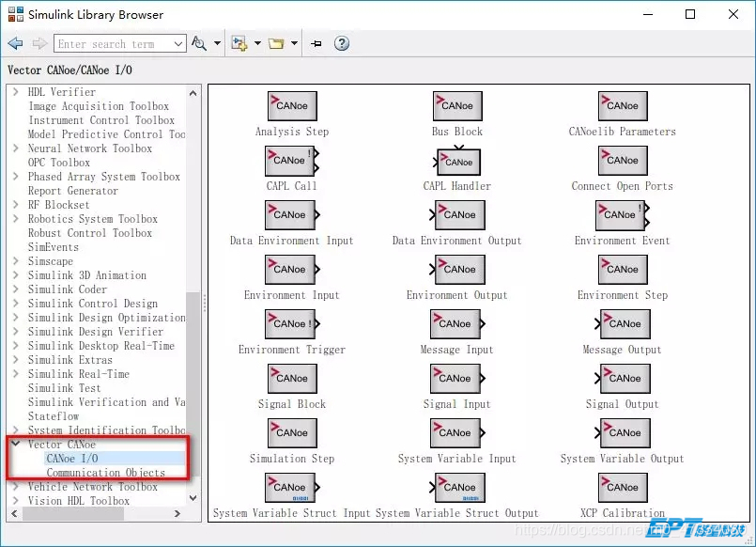
Task: Collapse the Vector CANoe tree node
Action: pyautogui.click(x=16, y=444)
